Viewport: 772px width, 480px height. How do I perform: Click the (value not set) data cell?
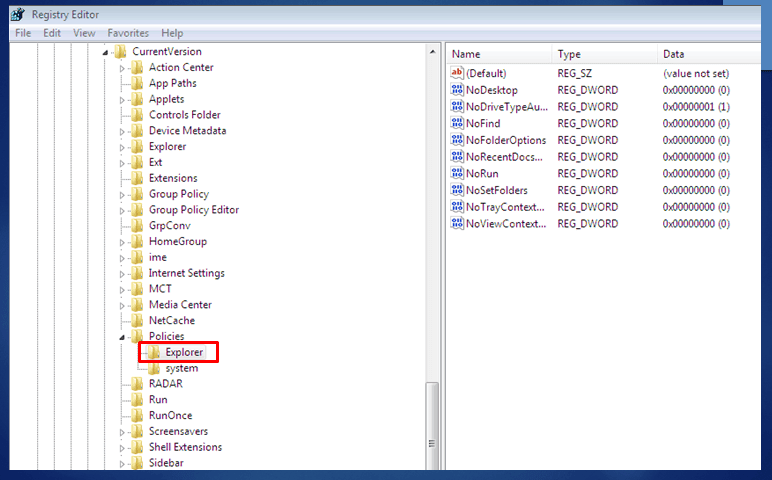696,73
